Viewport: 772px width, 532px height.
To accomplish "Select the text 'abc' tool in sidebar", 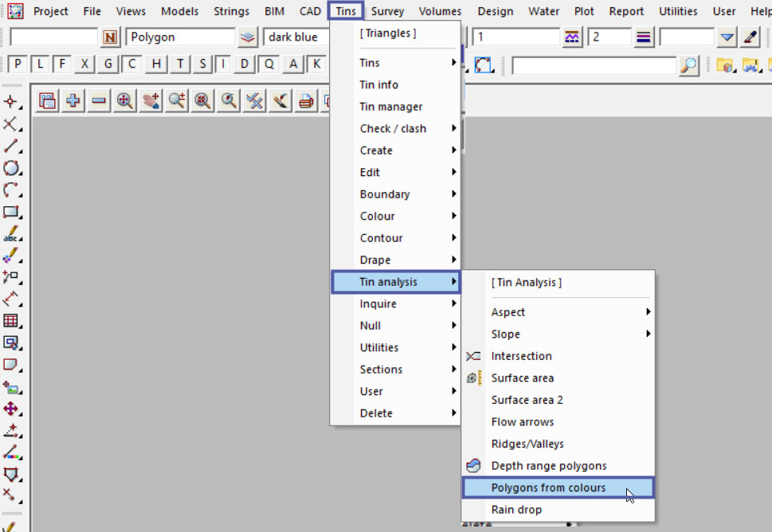I will pos(11,234).
